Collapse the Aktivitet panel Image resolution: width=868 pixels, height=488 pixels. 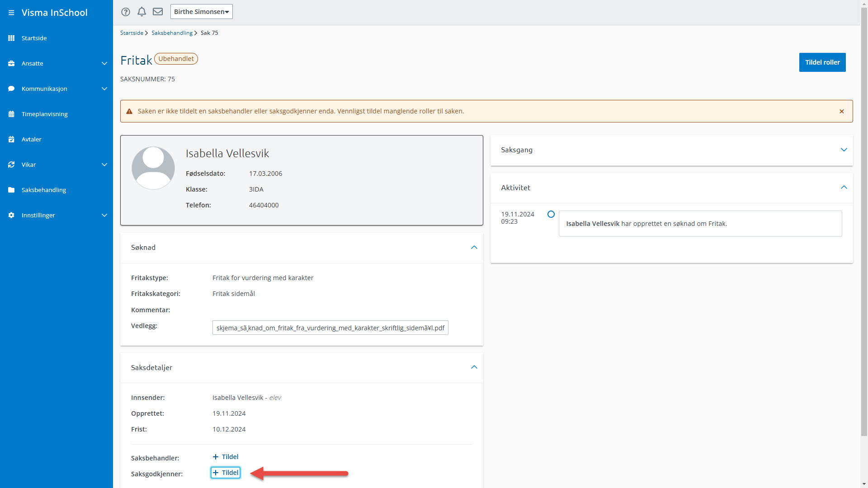click(844, 188)
